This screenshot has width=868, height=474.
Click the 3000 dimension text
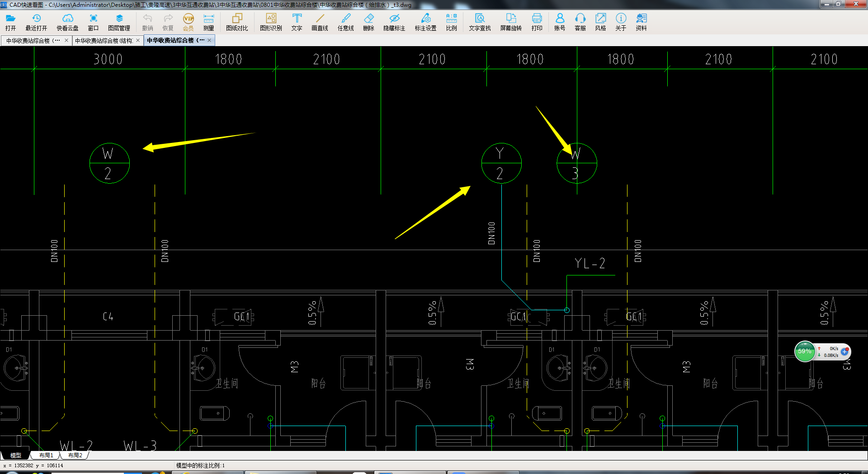pos(108,59)
